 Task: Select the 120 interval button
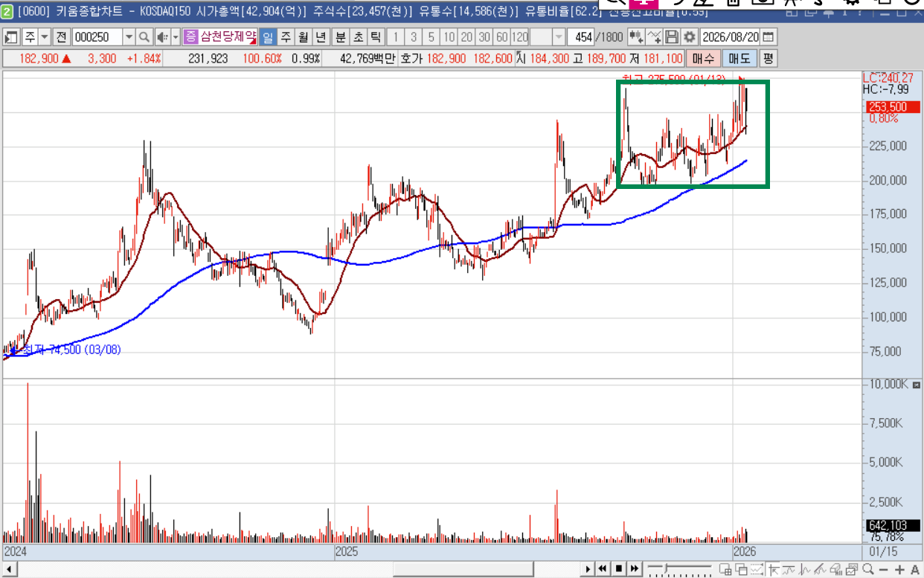[520, 37]
